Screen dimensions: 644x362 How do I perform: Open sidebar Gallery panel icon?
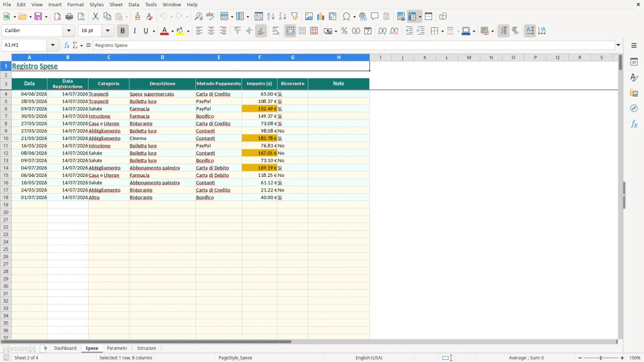pyautogui.click(x=634, y=93)
